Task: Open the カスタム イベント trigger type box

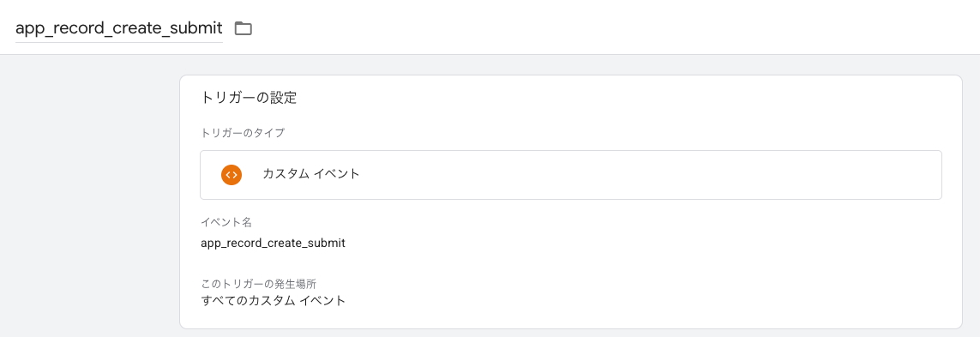Action: pyautogui.click(x=571, y=174)
